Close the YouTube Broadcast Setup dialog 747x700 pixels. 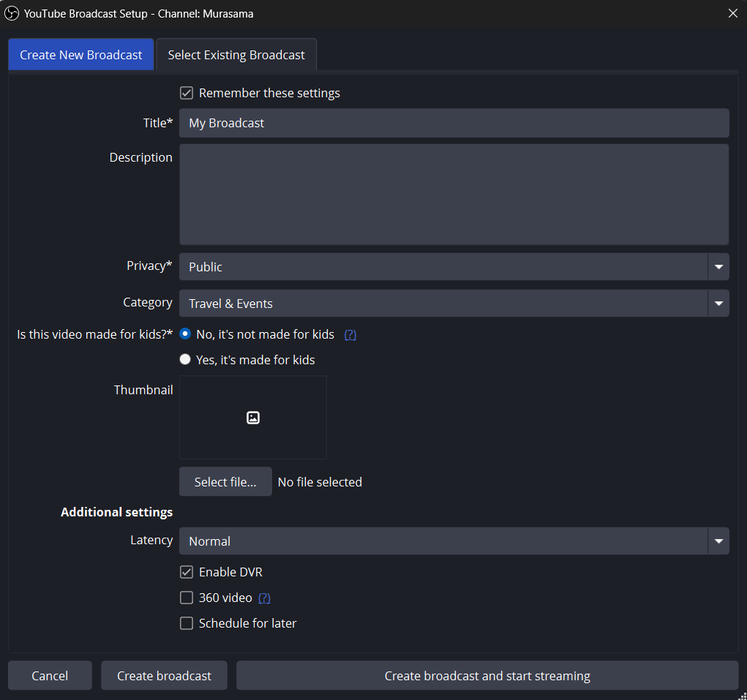pyautogui.click(x=732, y=13)
